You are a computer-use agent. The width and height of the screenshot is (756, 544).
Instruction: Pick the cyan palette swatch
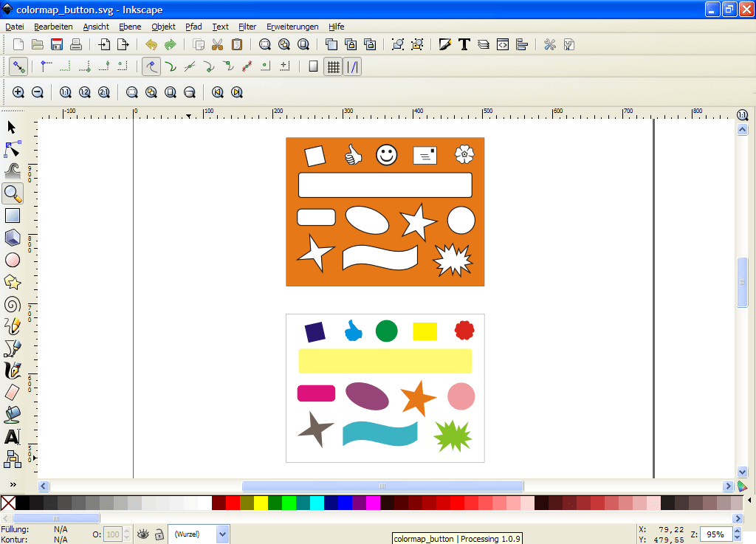click(317, 503)
